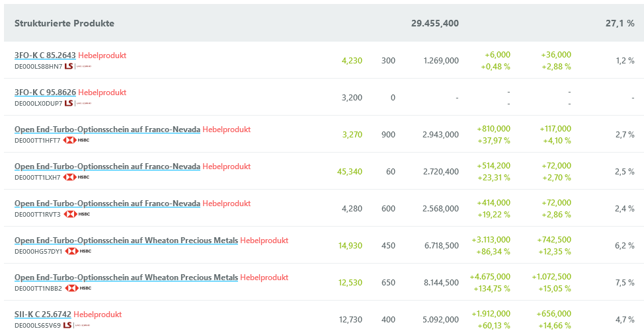Viewport: 644px width, 333px height.
Task: Click the HSBC logo next to DE000TT1HFT7
Action: pos(75,140)
